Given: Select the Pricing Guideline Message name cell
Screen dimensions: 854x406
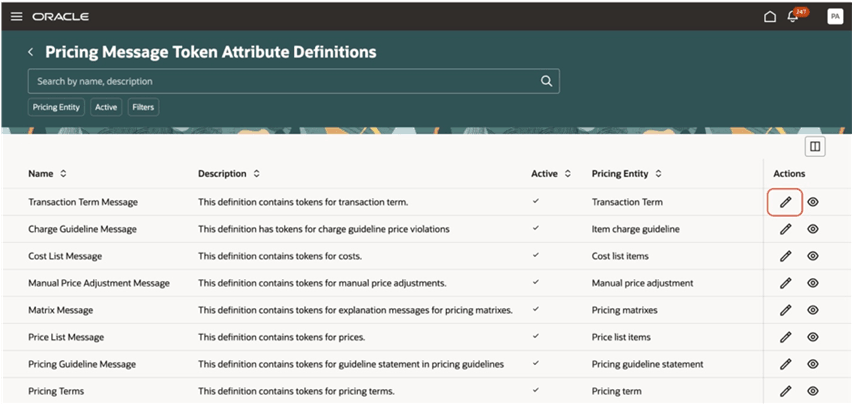Looking at the screenshot, I should pyautogui.click(x=82, y=364).
